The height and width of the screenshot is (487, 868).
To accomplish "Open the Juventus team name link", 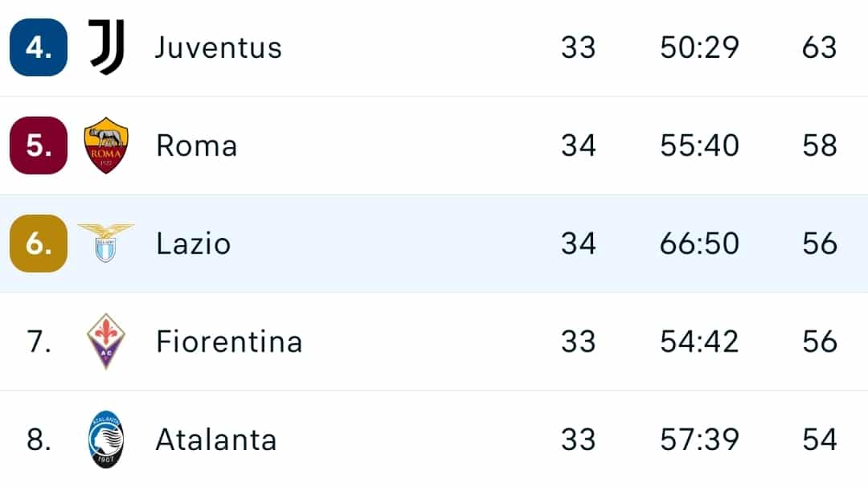I will click(219, 47).
